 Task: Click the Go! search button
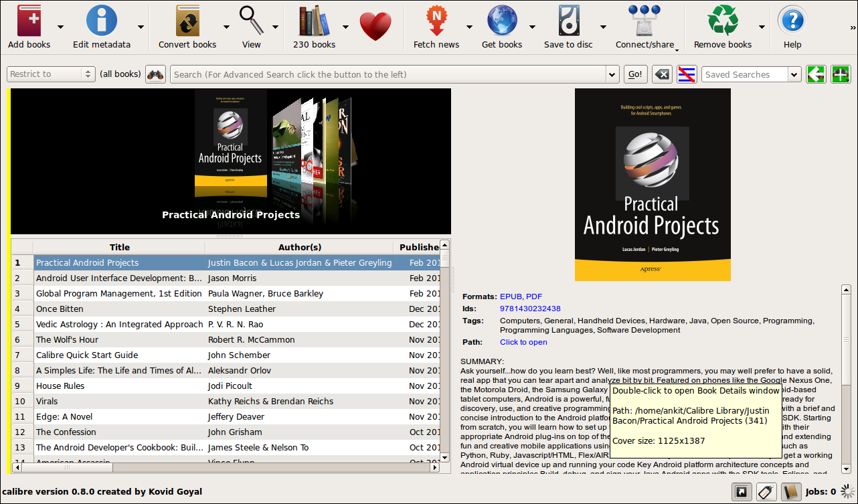pyautogui.click(x=636, y=74)
